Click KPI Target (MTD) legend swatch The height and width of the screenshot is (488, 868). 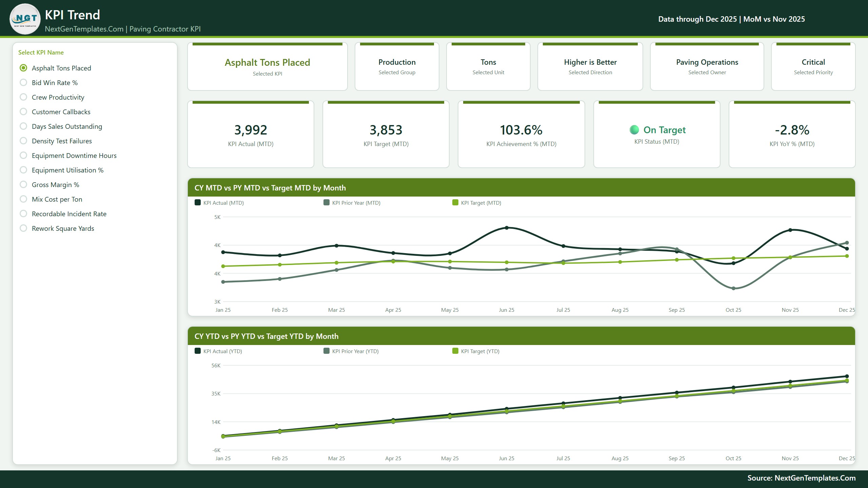(x=455, y=203)
